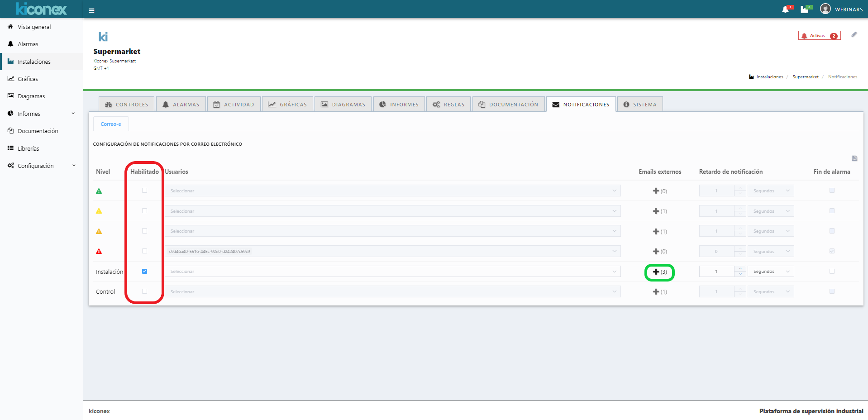The height and width of the screenshot is (420, 868).
Task: Click the hamburger menu icon in header
Action: pos(91,10)
